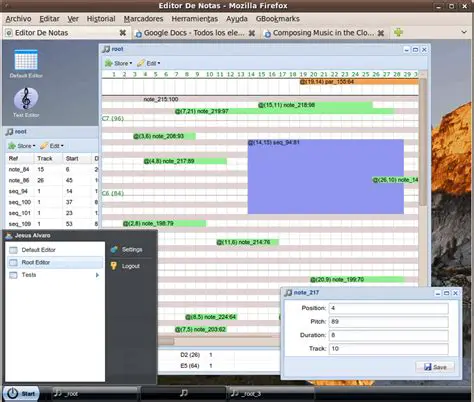Viewport: 474px width, 402px height.
Task: Click note_215:100 label in piano roll
Action: [x=161, y=99]
